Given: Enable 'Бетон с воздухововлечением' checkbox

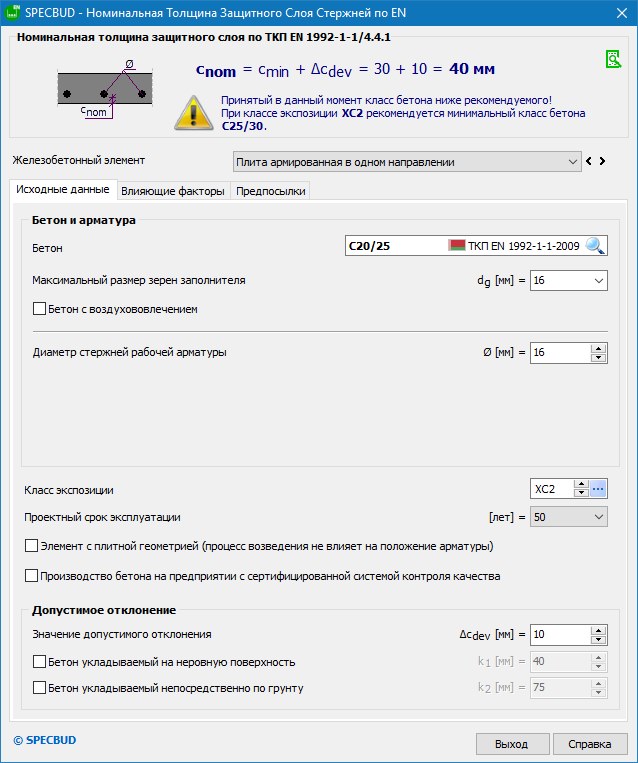Looking at the screenshot, I should click(x=40, y=310).
